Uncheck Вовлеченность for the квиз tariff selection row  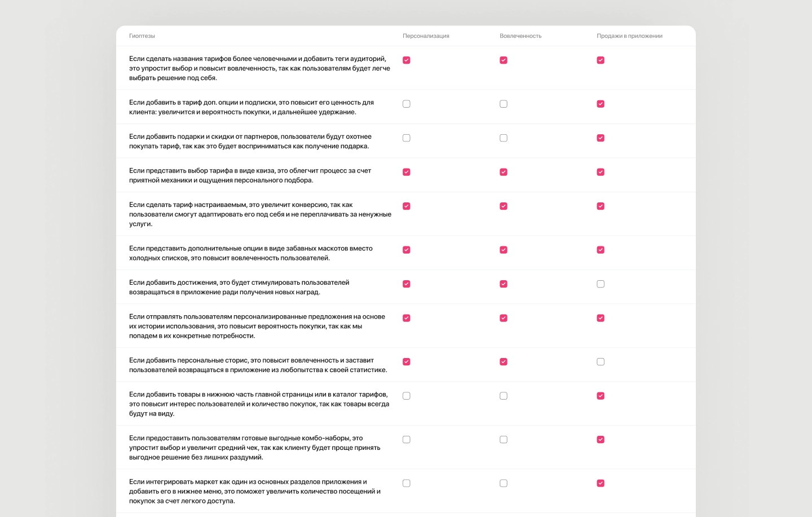point(504,172)
